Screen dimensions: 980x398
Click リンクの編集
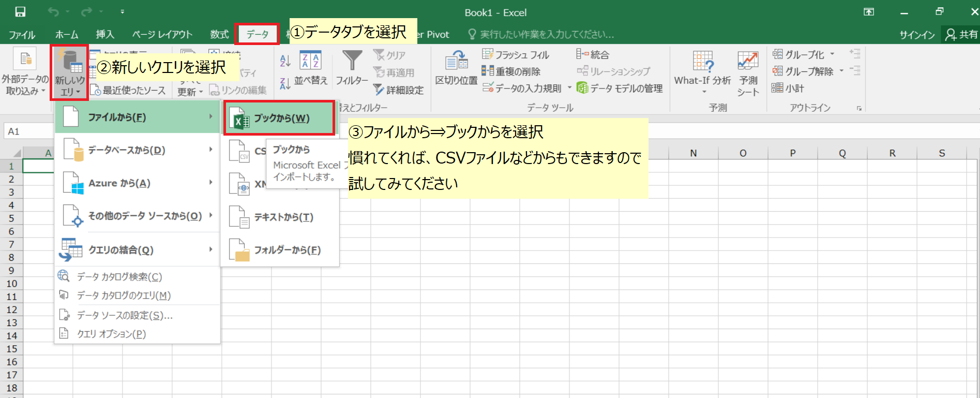(238, 90)
